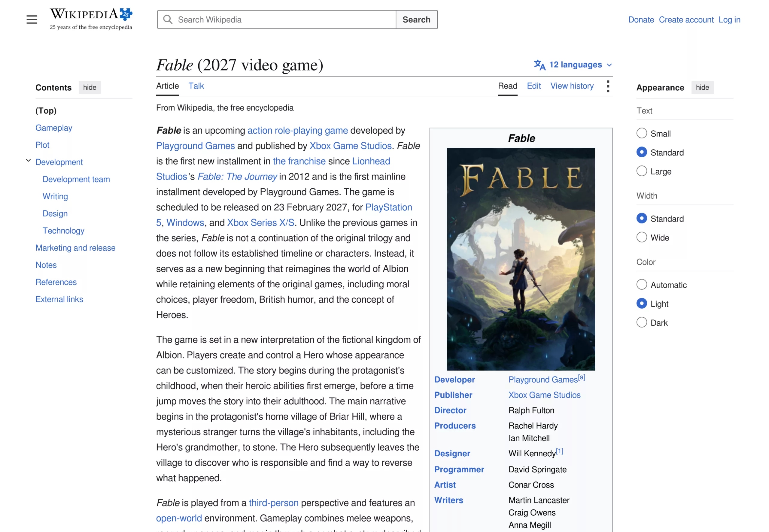Go to Notes section in contents

click(x=46, y=265)
